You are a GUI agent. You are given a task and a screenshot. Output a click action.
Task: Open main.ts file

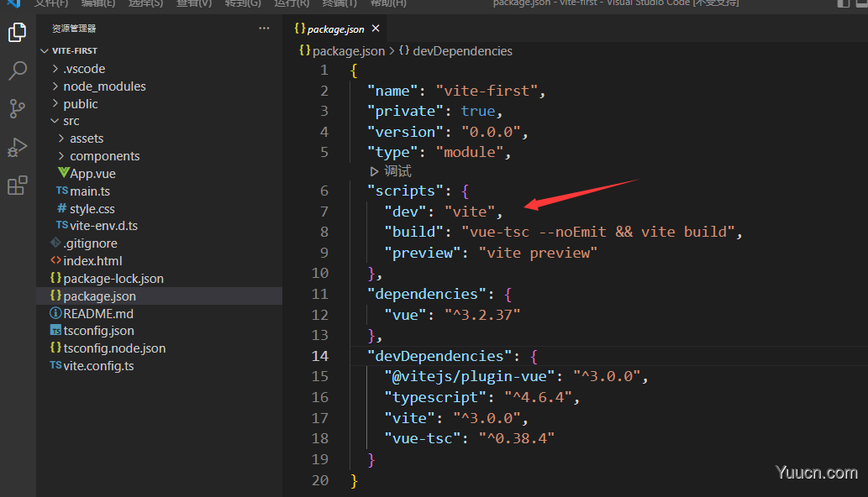click(90, 191)
